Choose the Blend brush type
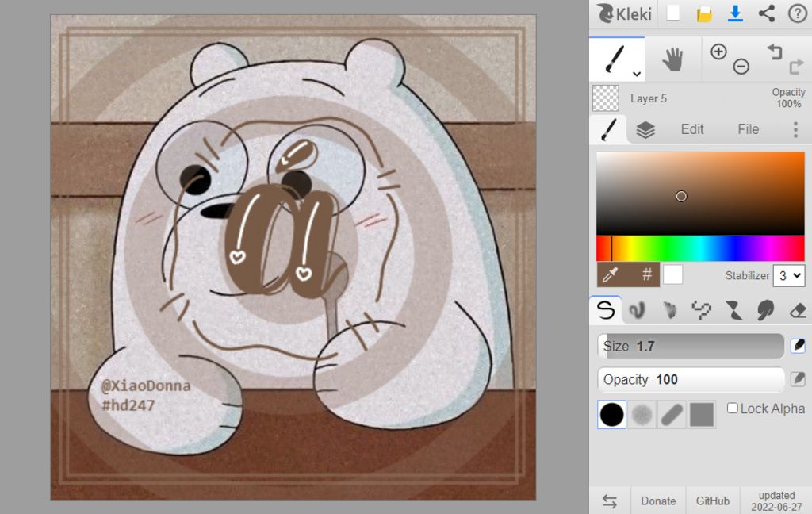This screenshot has width=812, height=514. 637,310
